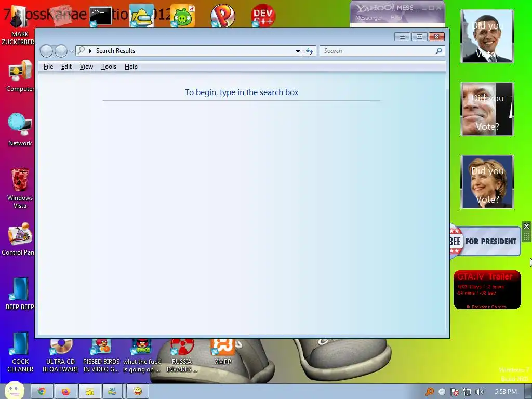Image resolution: width=532 pixels, height=399 pixels.
Task: Select the Angry Birds Space desktop shortcut
Action: [141, 355]
